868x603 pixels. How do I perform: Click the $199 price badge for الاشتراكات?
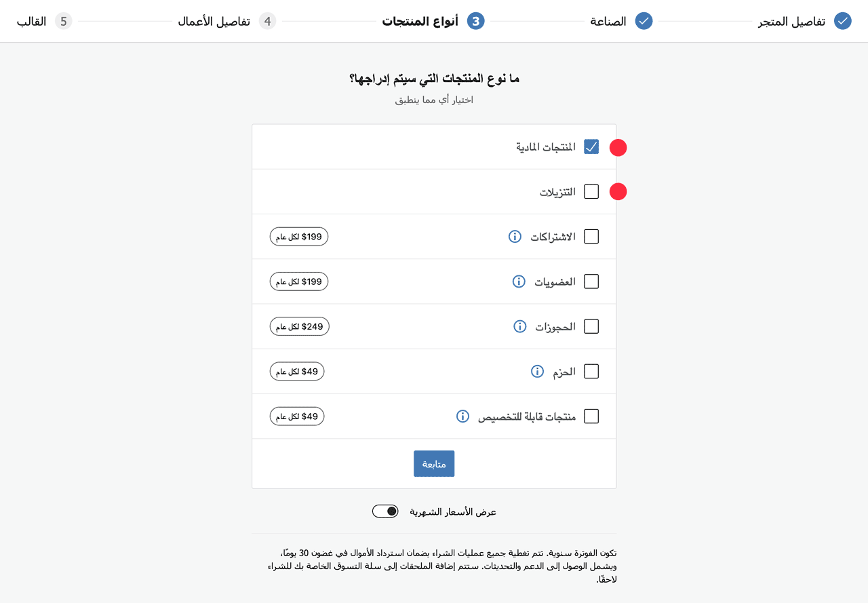tap(299, 237)
